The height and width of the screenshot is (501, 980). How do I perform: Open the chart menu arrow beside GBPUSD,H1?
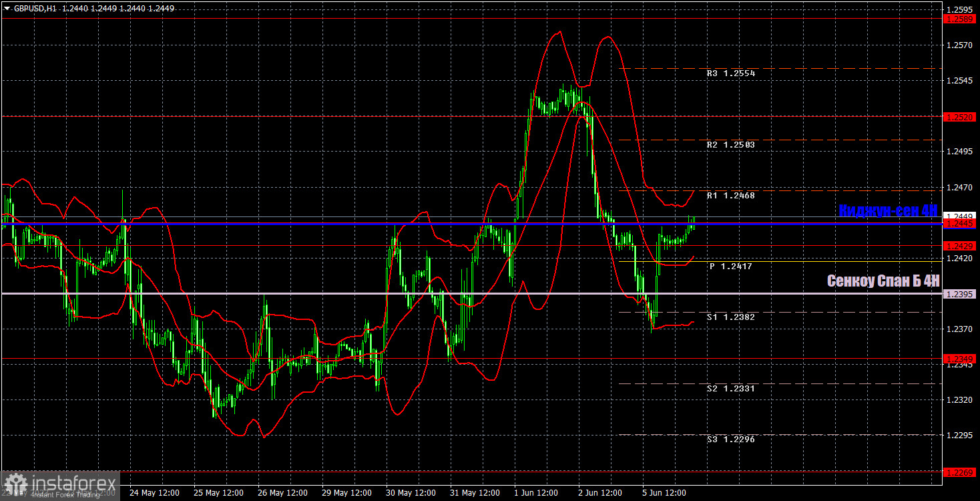coord(7,9)
